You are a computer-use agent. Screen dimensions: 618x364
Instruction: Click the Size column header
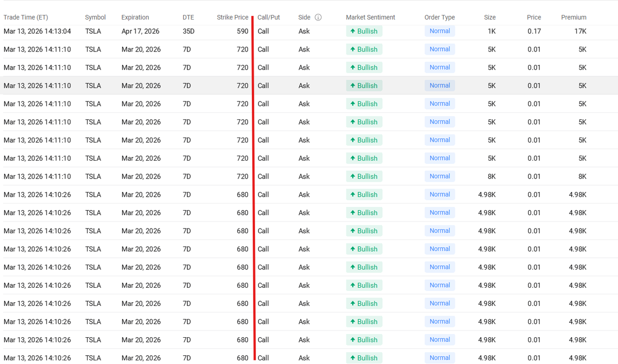click(490, 17)
